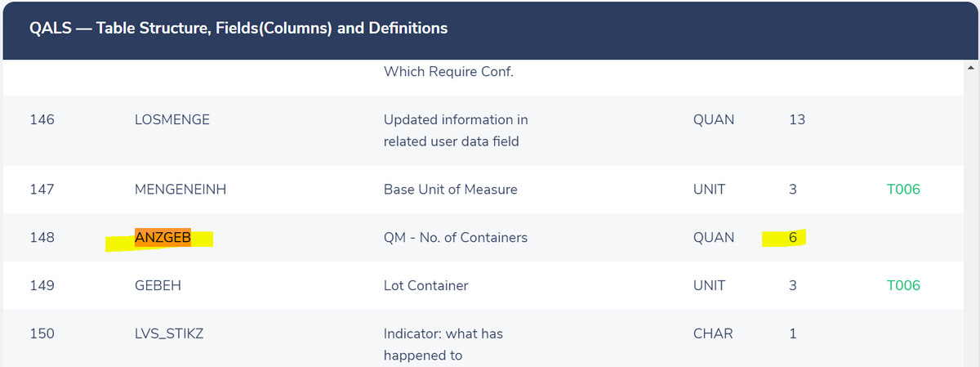
Task: Click row number 150
Action: pyautogui.click(x=42, y=333)
